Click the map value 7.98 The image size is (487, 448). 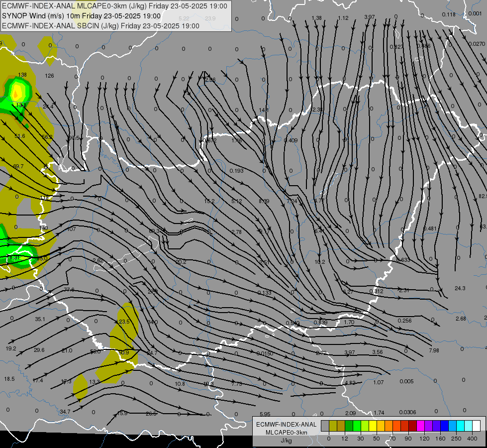coord(434,350)
